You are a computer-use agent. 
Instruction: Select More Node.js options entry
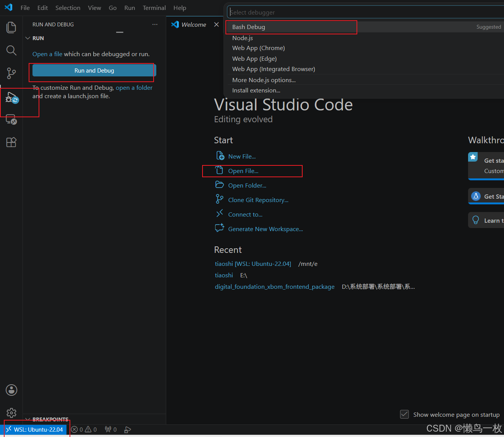click(365, 80)
